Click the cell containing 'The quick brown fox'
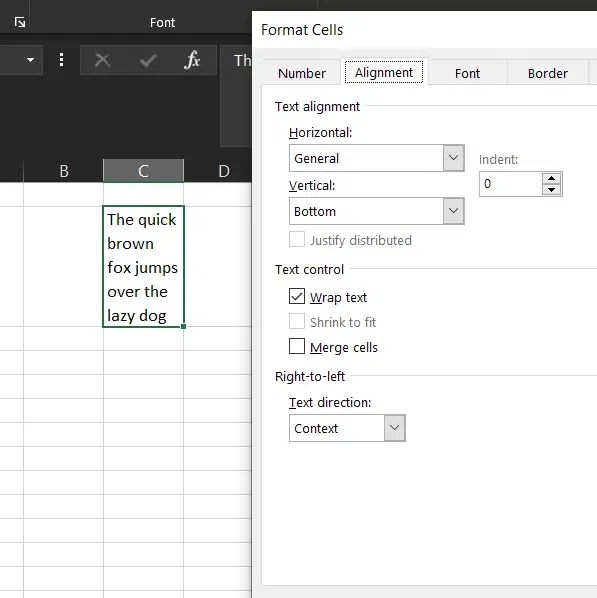The width and height of the screenshot is (597, 598). click(x=143, y=266)
